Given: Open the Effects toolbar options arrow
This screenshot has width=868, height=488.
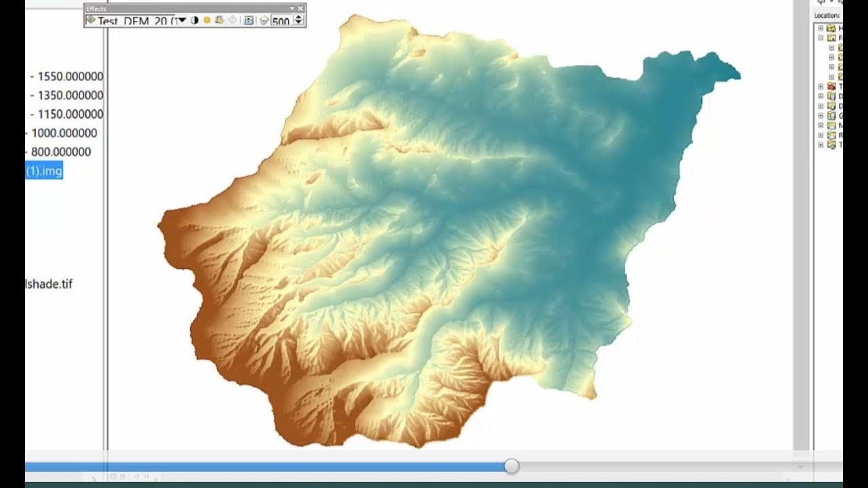Looking at the screenshot, I should [292, 9].
